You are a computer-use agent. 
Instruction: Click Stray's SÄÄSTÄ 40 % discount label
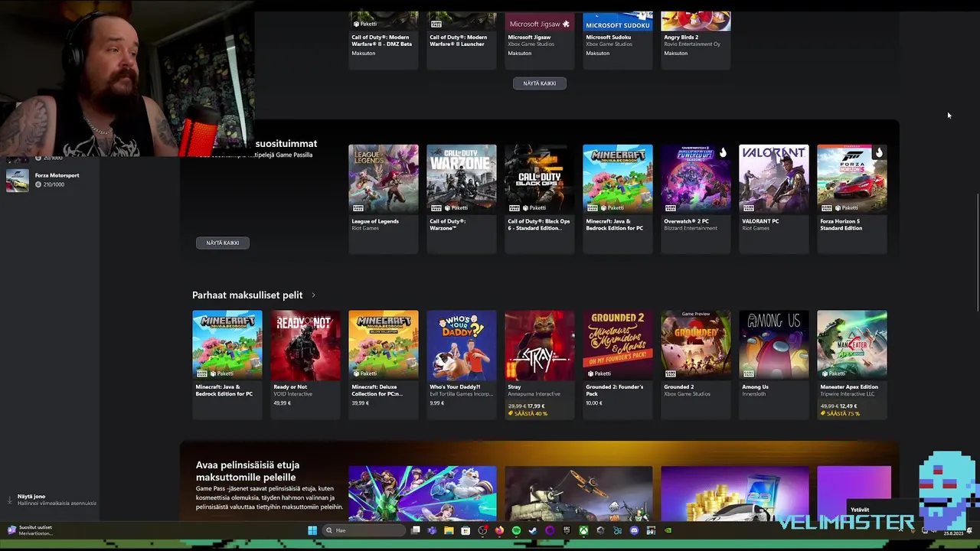[x=529, y=413]
